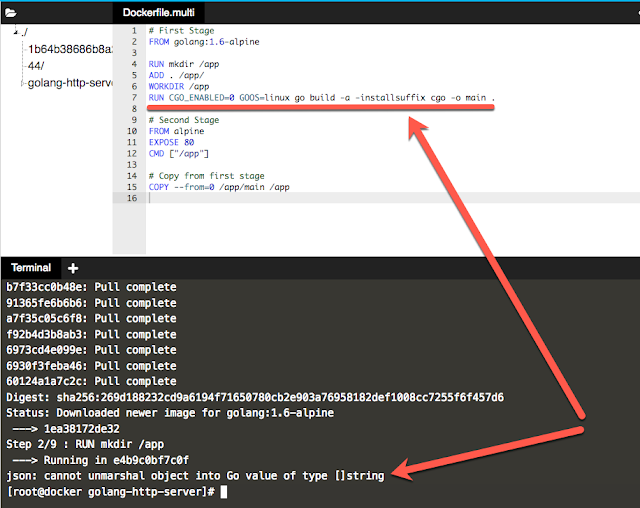The image size is (640, 508).
Task: Expand the golang-http-server tree folder
Action: pos(22,83)
